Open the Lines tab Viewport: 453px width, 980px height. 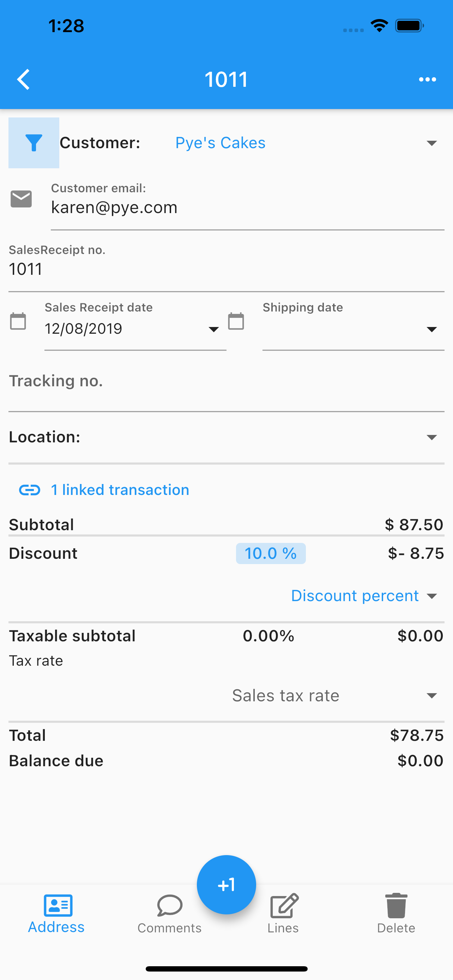[283, 913]
